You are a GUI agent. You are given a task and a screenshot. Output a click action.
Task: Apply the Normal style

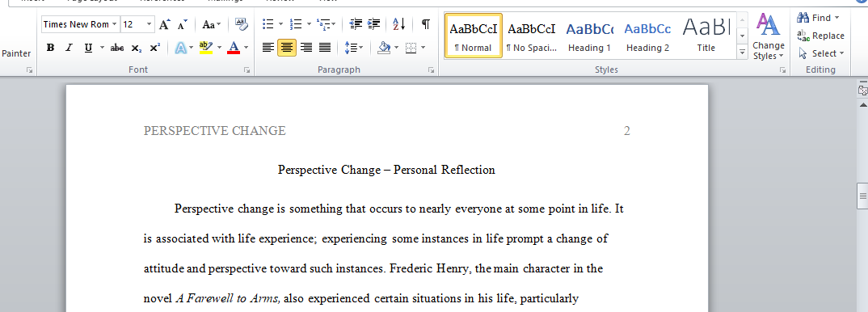[474, 36]
